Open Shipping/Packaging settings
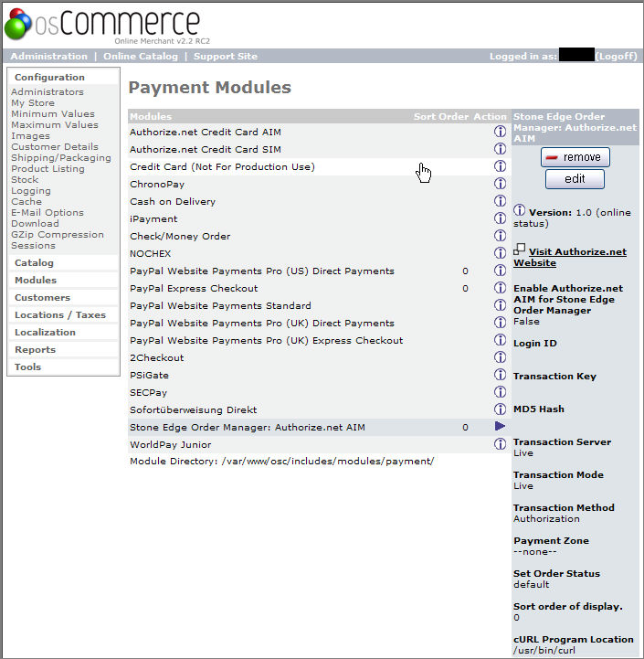The image size is (644, 659). pos(61,157)
